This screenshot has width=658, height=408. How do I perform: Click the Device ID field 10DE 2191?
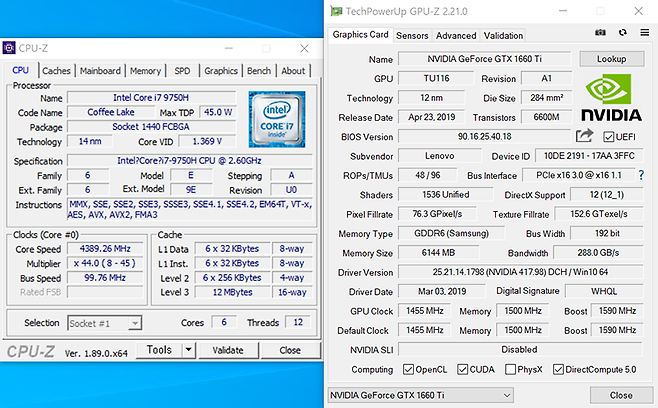point(589,156)
